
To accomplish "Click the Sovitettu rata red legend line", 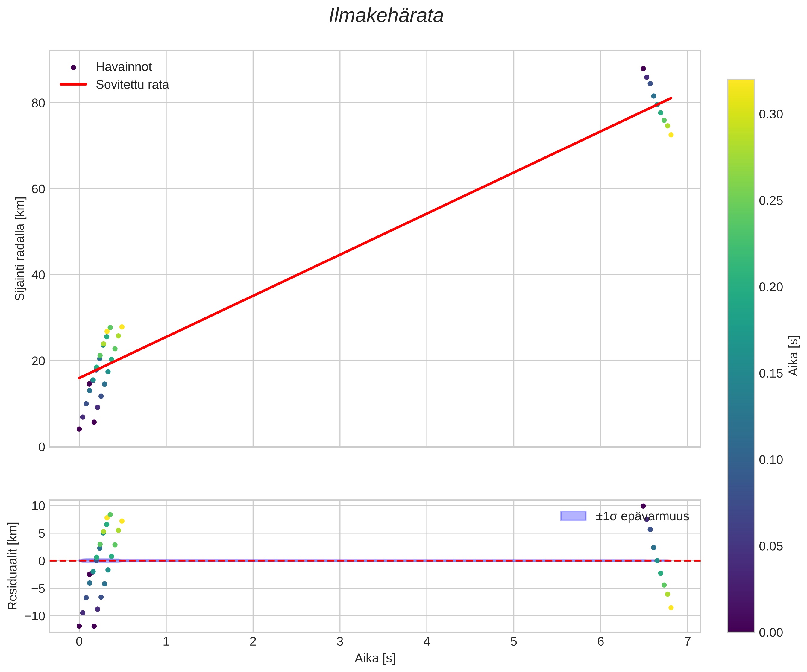I will coord(73,85).
